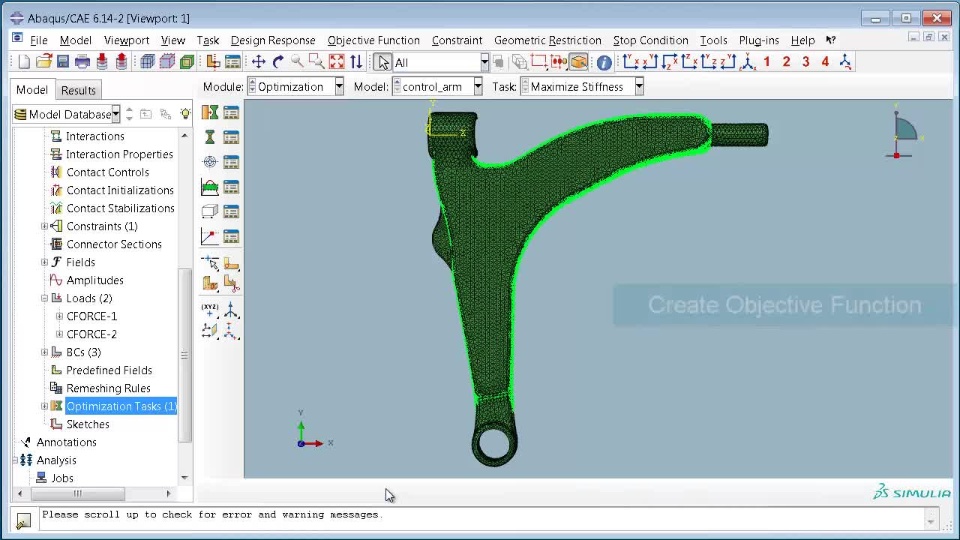Collapse the Loads (2) node
Screen dimensions: 960x540
tap(45, 298)
